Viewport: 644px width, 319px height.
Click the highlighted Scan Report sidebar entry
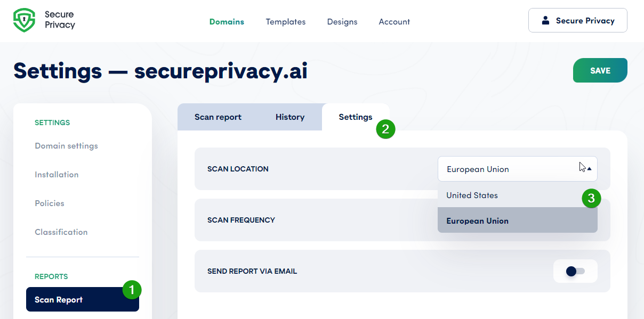point(59,299)
